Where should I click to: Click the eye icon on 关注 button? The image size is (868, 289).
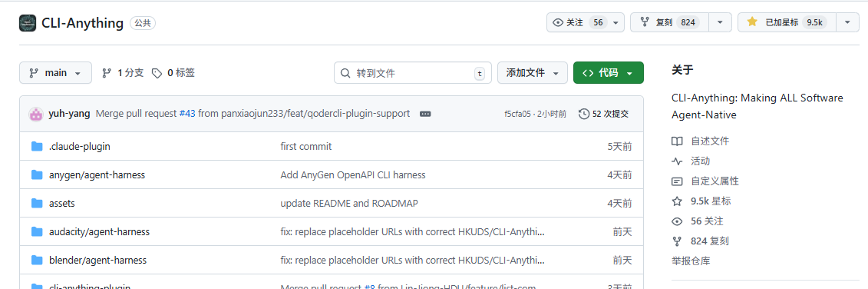point(558,23)
